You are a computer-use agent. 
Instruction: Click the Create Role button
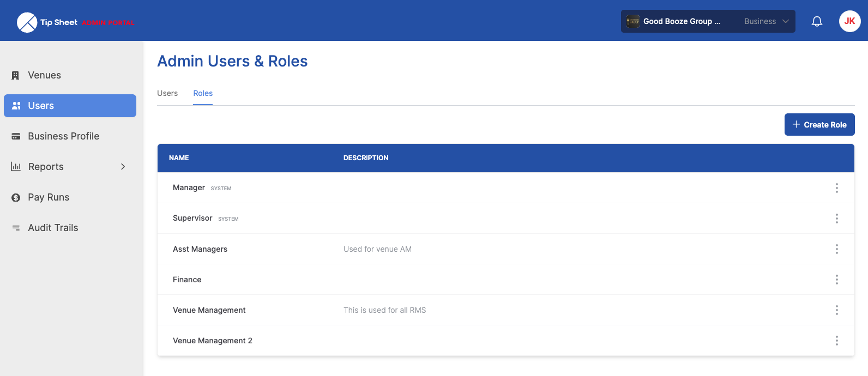pos(819,124)
